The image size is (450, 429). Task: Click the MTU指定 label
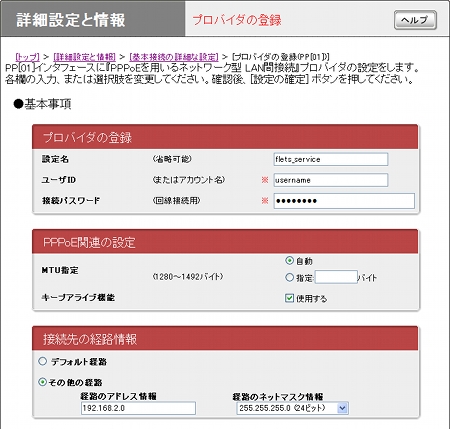point(60,270)
